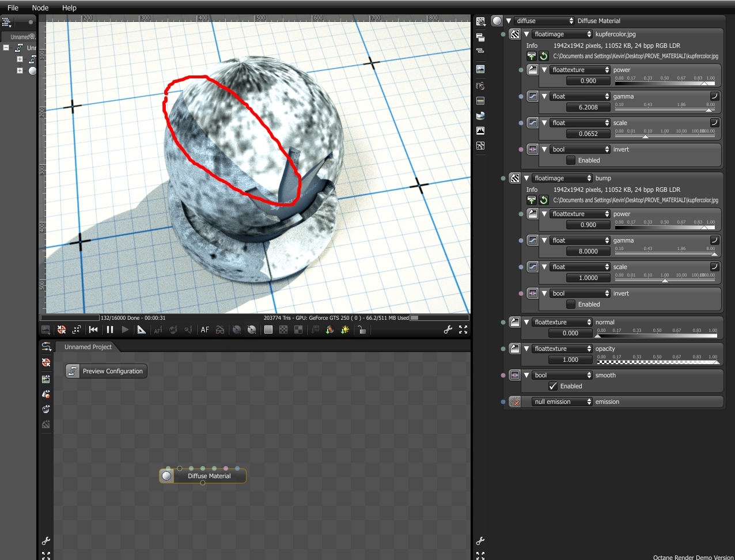Viewport: 735px width, 560px height.
Task: Click kupfercolor gamma value field 6.2008
Action: 588,107
